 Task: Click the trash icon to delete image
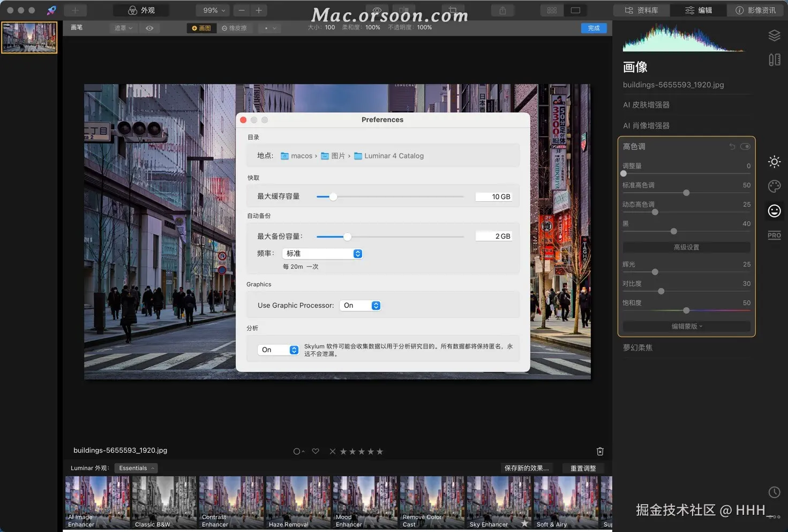600,451
